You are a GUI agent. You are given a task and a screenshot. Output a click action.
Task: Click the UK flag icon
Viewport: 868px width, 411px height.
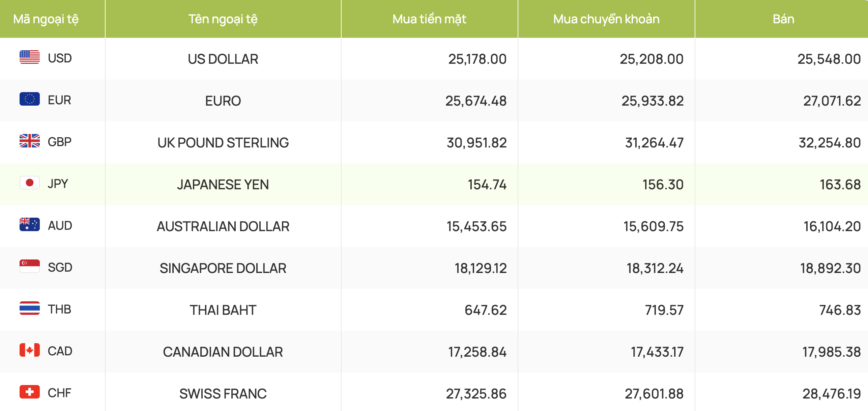point(30,141)
